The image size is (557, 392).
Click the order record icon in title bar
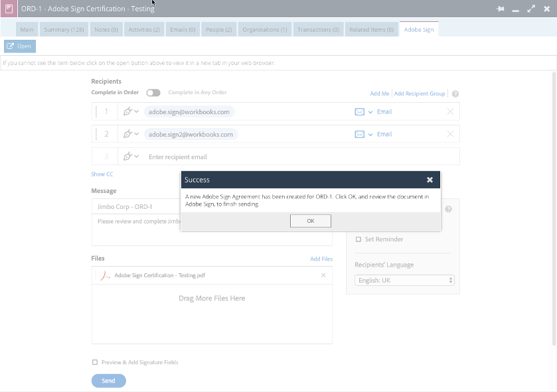tap(9, 9)
